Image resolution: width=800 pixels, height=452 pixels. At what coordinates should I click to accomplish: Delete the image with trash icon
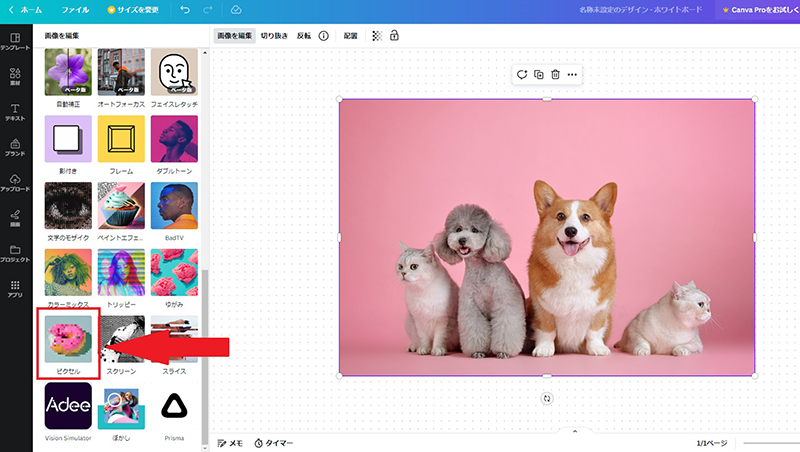click(x=556, y=74)
